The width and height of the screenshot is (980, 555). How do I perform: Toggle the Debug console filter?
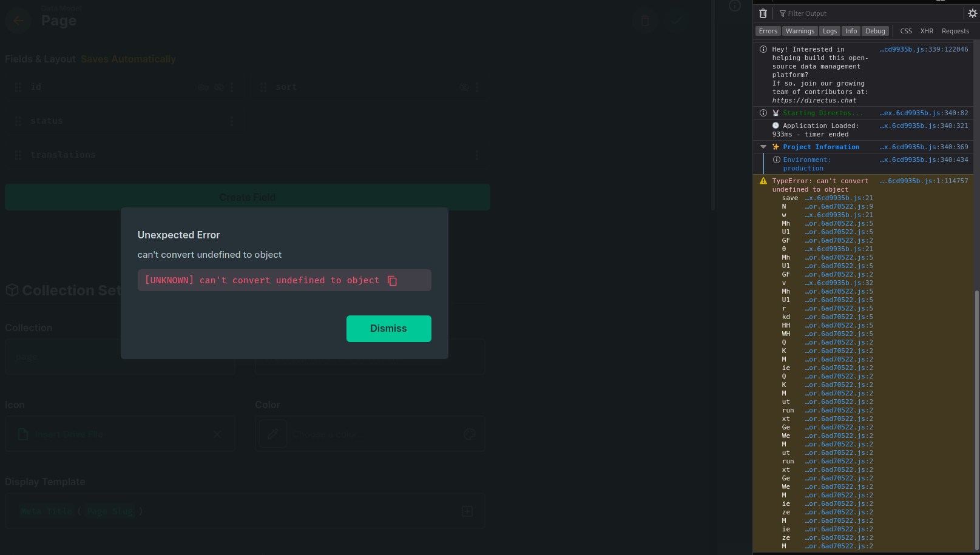point(875,31)
